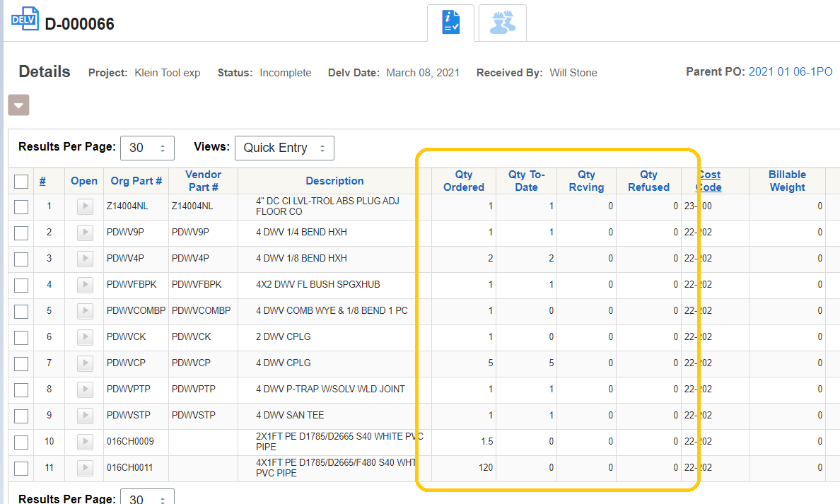Click Qty Rcving cell for PDWVCOMBP row
The height and width of the screenshot is (504, 840).
(587, 311)
